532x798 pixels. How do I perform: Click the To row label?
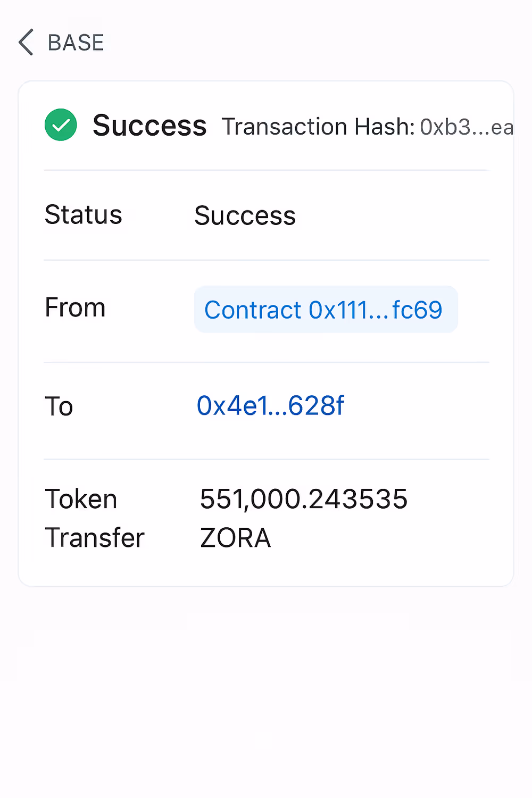(x=59, y=406)
